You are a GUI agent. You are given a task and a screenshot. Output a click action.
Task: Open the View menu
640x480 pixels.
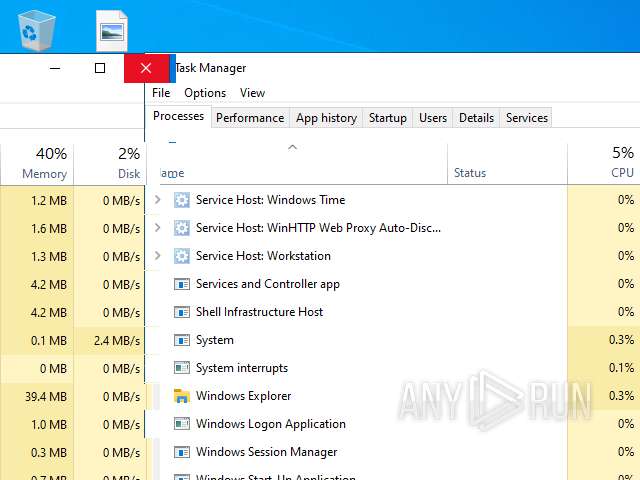252,93
